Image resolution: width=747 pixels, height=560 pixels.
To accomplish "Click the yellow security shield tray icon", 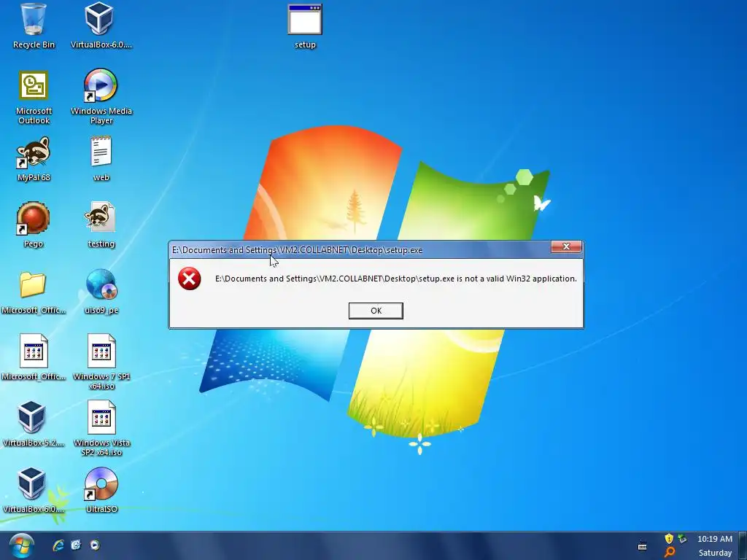I will (669, 539).
